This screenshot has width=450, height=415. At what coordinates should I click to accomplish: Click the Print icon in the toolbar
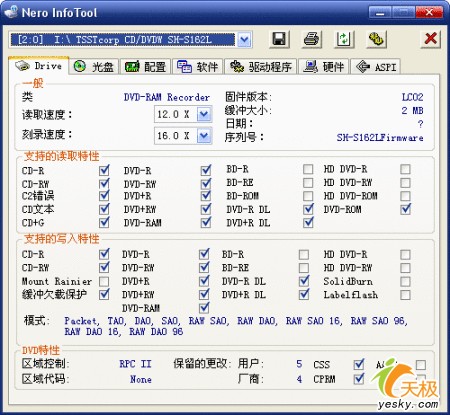[312, 39]
